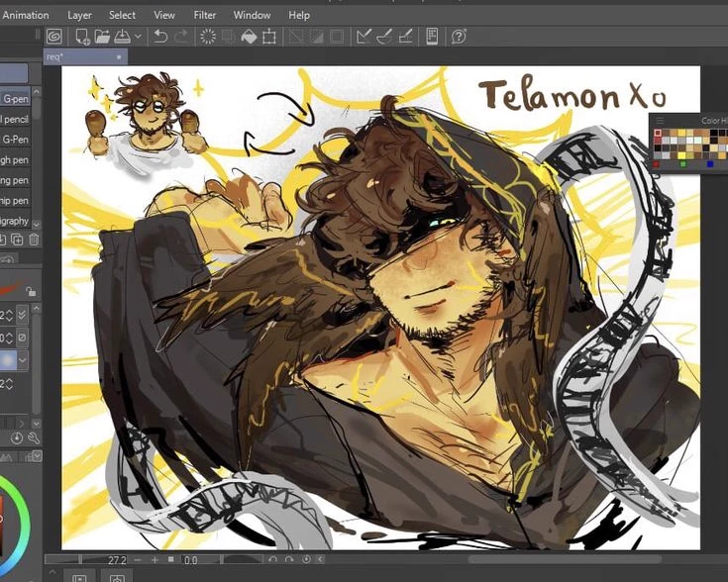Click the Deselect toolbar icon
The image size is (728, 582).
click(296, 37)
